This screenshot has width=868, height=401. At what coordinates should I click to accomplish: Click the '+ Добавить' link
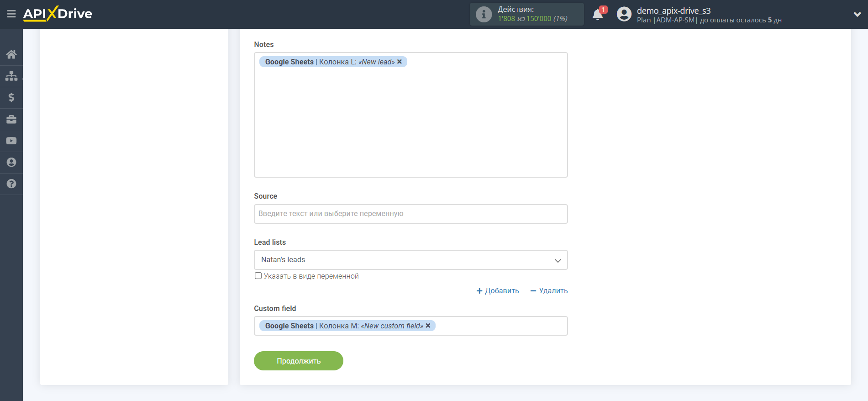point(498,291)
